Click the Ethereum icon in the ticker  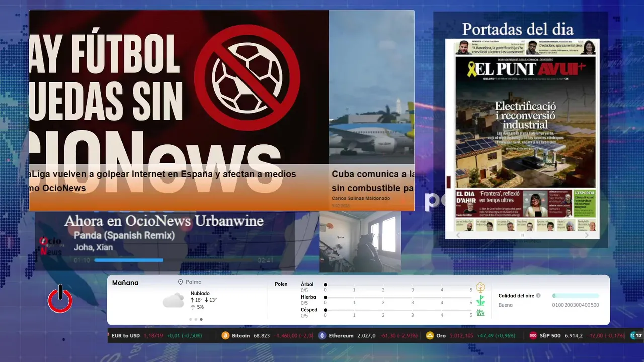(x=322, y=336)
